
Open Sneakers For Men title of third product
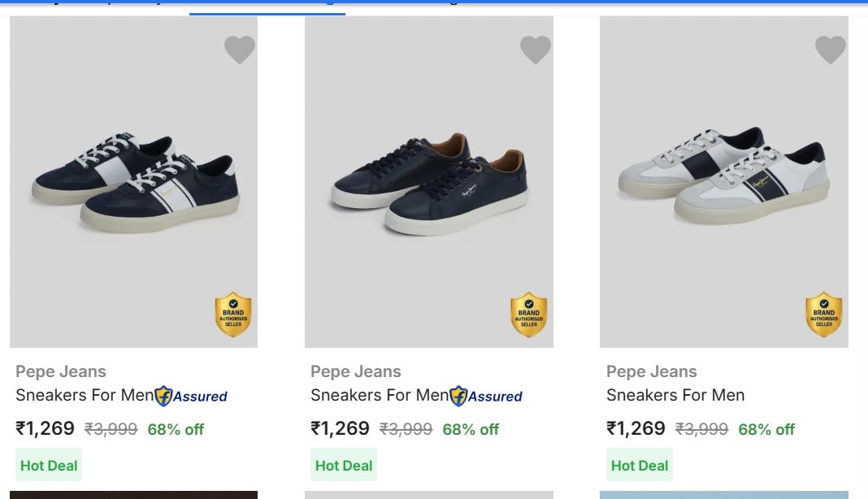pos(675,395)
